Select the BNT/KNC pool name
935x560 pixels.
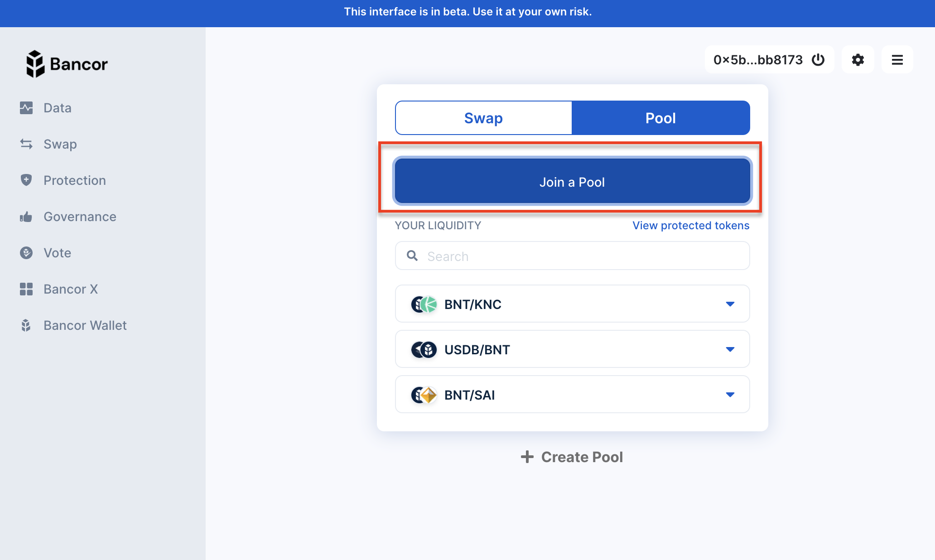click(473, 304)
